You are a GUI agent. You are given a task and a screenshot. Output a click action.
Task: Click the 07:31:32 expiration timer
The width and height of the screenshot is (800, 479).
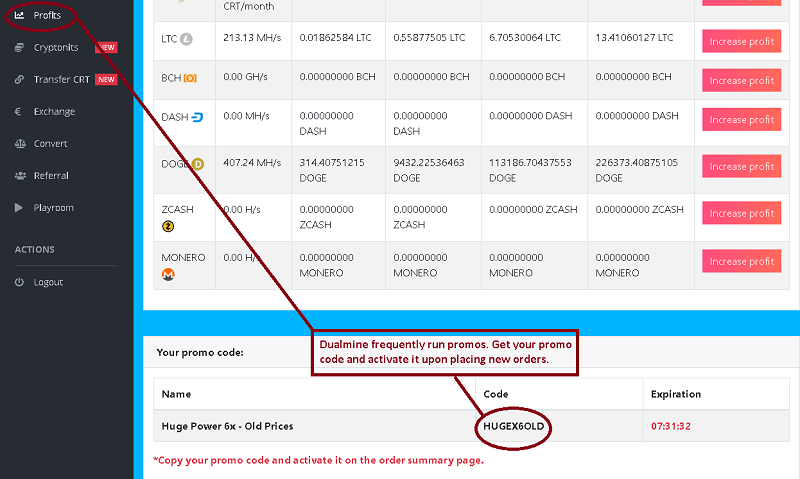(670, 426)
